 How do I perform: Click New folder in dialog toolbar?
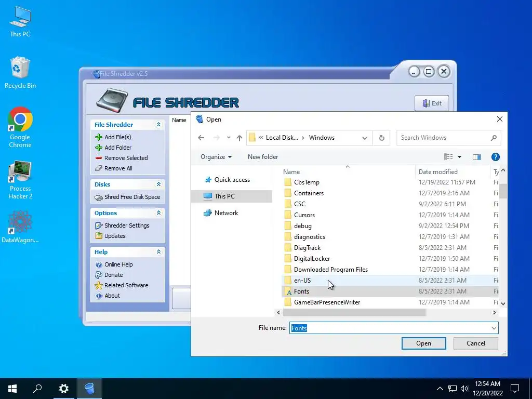tap(263, 157)
